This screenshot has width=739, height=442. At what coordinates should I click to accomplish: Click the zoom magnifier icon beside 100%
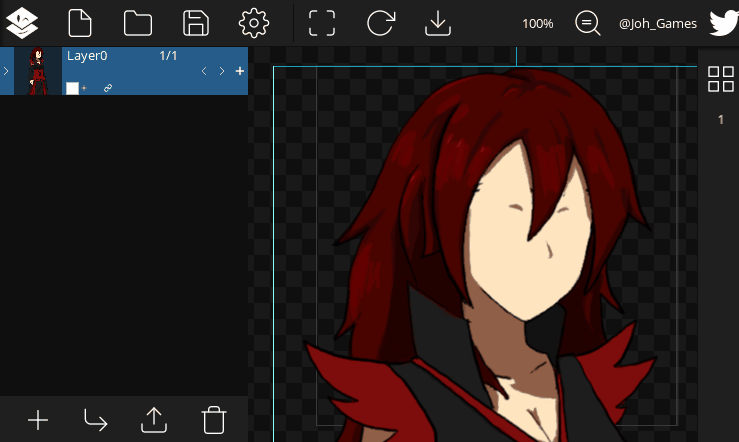pos(588,23)
